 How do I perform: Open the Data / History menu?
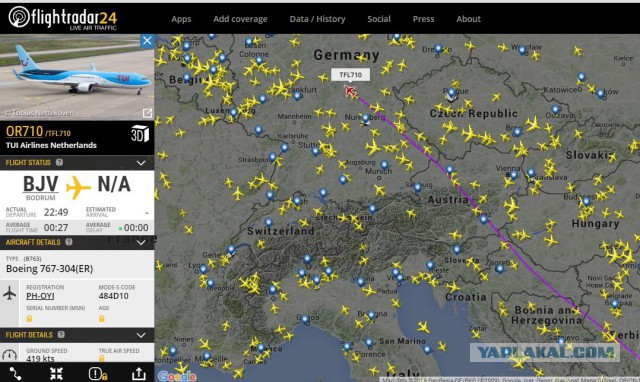pyautogui.click(x=317, y=19)
